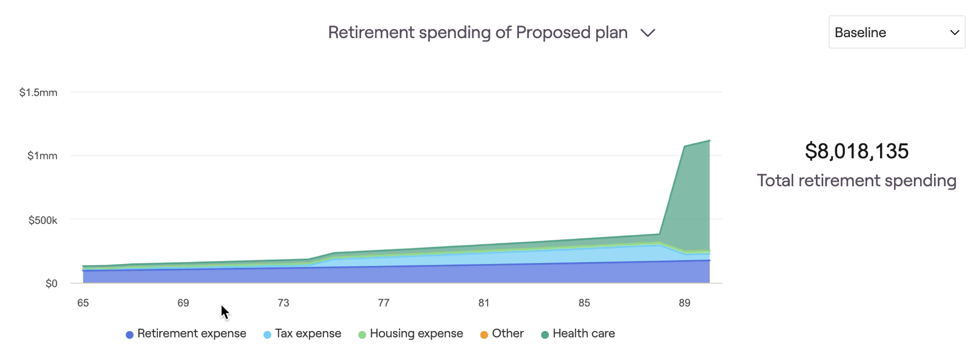Toggle the Retirement expense legend series
The height and width of the screenshot is (360, 980).
pyautogui.click(x=186, y=334)
